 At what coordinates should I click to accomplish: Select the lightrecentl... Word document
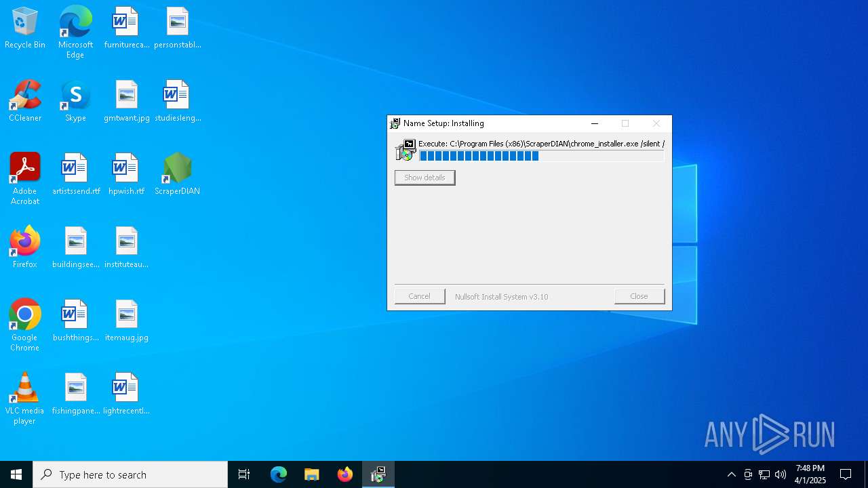pos(126,394)
